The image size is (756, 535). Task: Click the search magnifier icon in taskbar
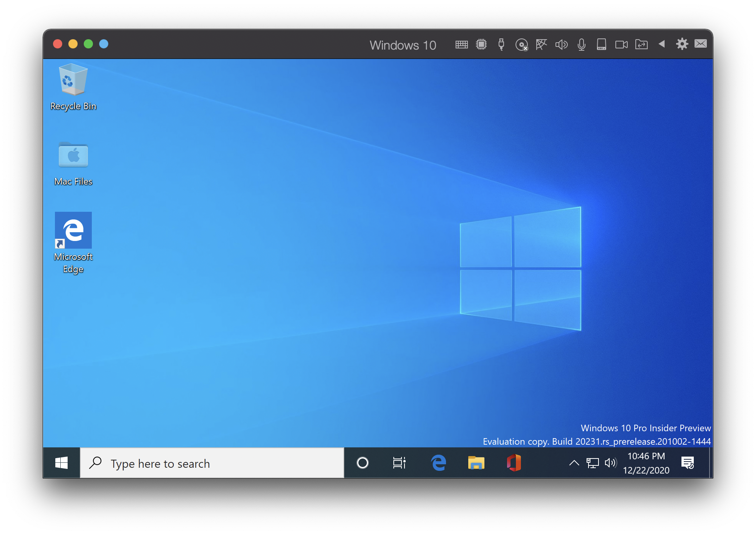point(95,463)
